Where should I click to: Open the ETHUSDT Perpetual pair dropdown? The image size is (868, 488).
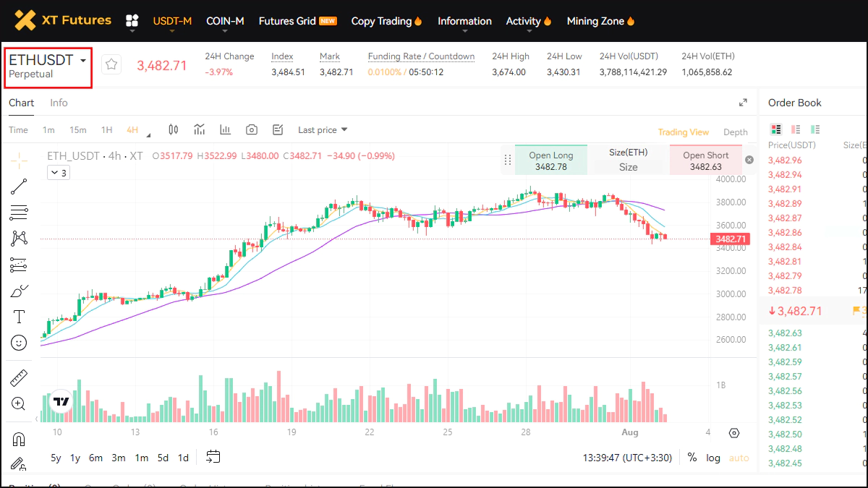48,67
